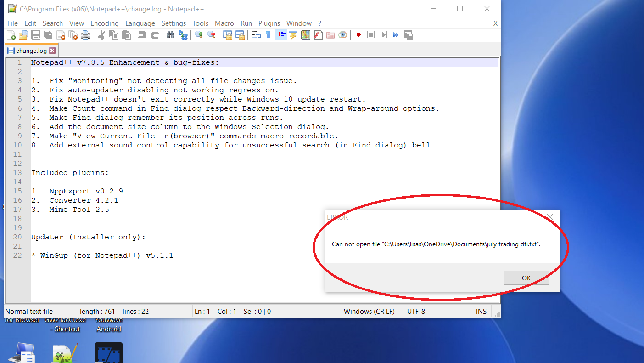
Task: Open the Run menu
Action: coord(246,23)
